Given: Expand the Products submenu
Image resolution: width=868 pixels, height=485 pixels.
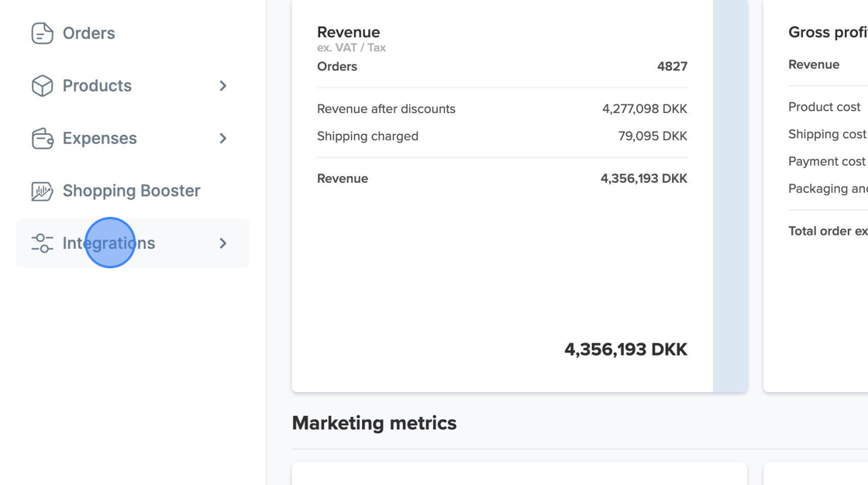Looking at the screenshot, I should [x=223, y=85].
